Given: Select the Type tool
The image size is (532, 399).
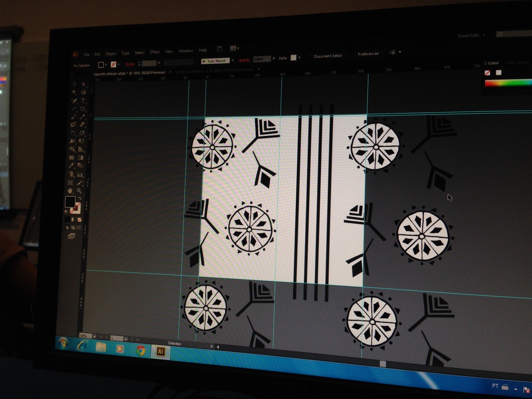Looking at the screenshot, I should [x=83, y=101].
